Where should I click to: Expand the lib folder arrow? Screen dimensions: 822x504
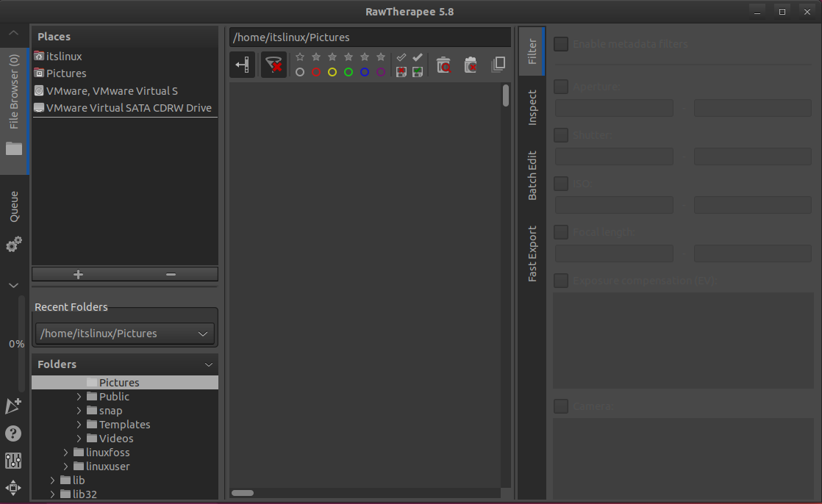(52, 480)
